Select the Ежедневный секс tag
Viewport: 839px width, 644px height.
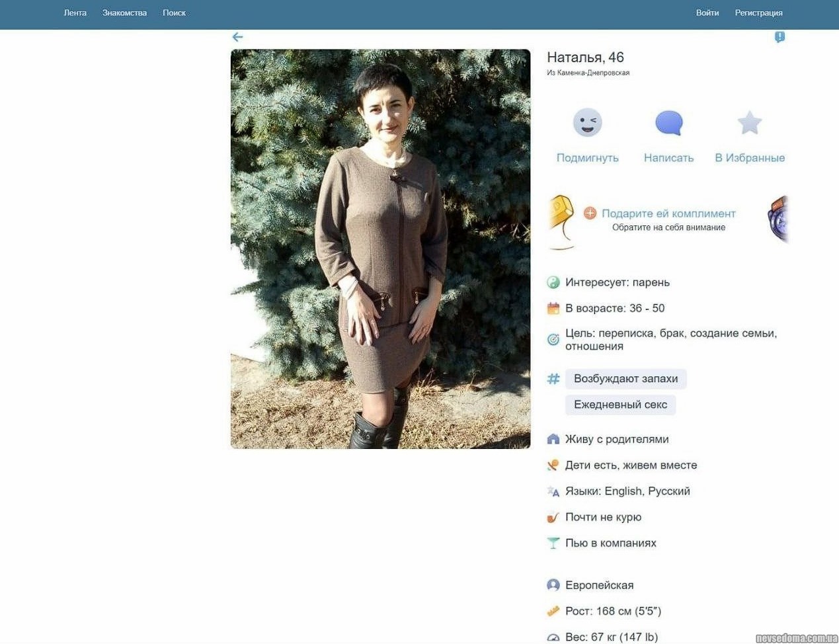click(x=620, y=405)
